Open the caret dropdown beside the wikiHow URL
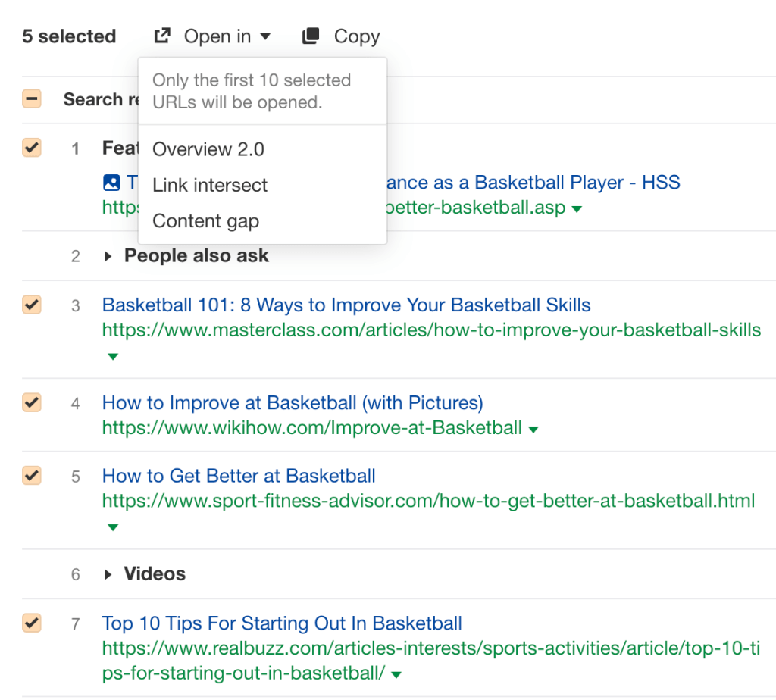 [533, 428]
